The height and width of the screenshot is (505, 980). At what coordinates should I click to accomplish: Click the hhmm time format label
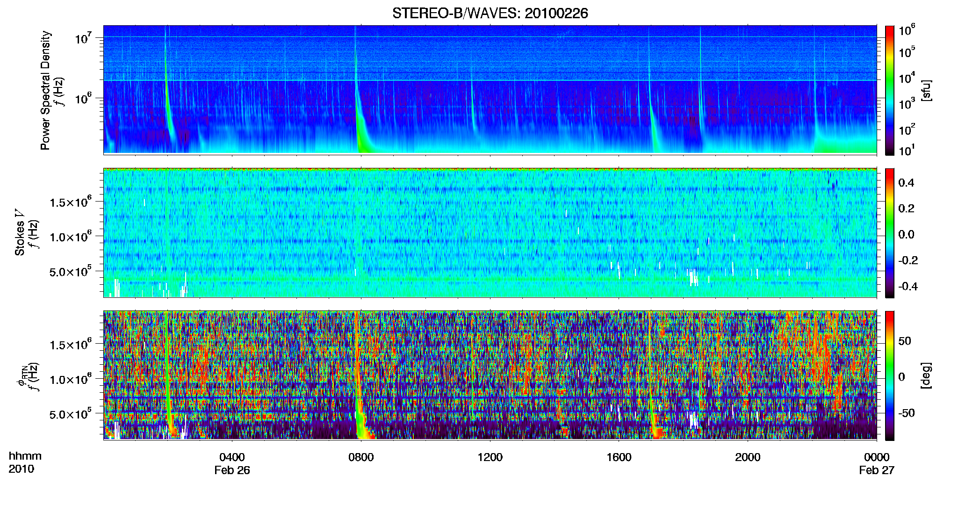tap(25, 456)
